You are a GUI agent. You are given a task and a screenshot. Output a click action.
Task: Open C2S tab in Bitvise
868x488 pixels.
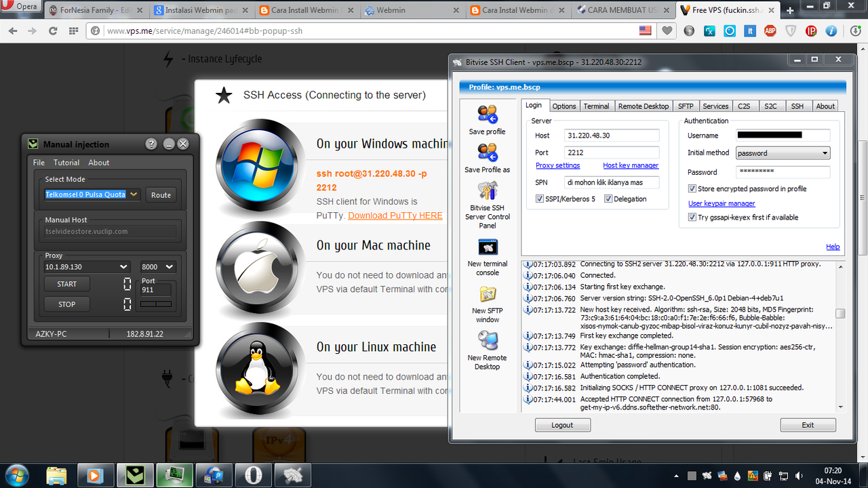744,106
